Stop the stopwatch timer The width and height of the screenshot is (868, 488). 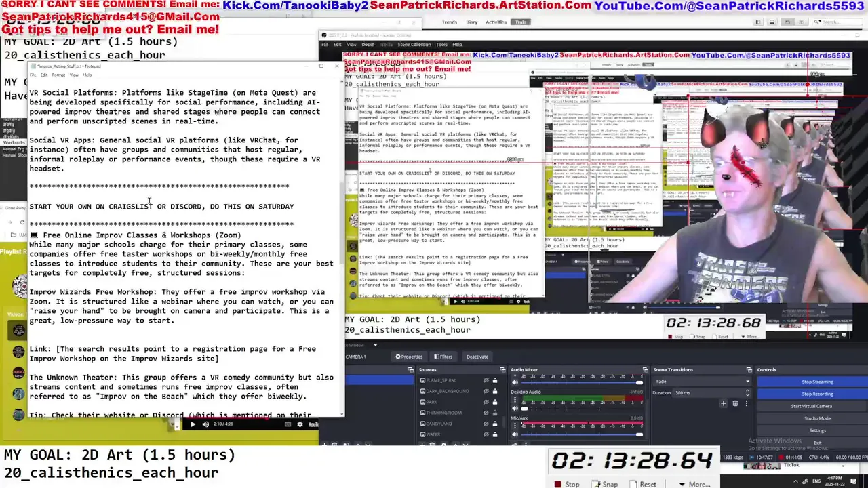click(566, 484)
